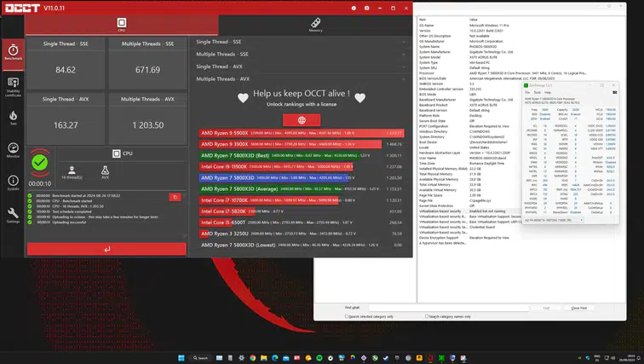Click the OCCT screenshot camera icon
The image size is (644, 364).
pyautogui.click(x=367, y=9)
